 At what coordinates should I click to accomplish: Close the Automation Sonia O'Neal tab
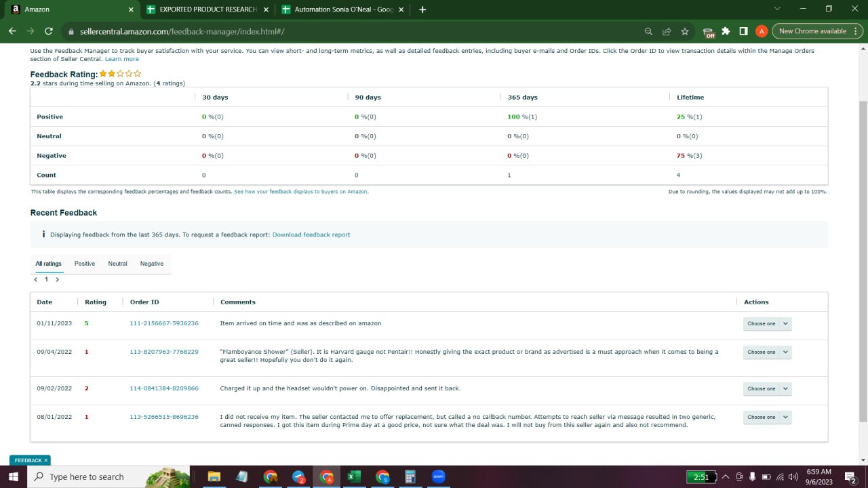tap(401, 9)
